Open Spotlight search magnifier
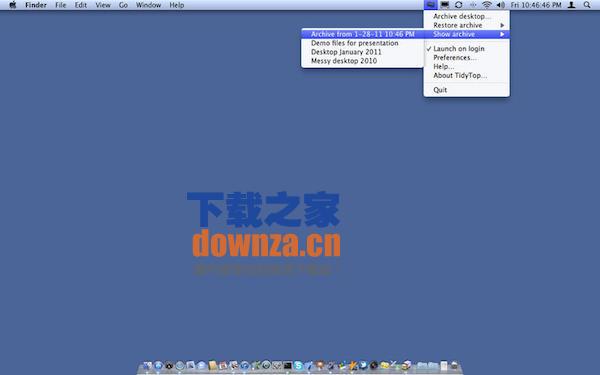The image size is (600, 375). [587, 5]
